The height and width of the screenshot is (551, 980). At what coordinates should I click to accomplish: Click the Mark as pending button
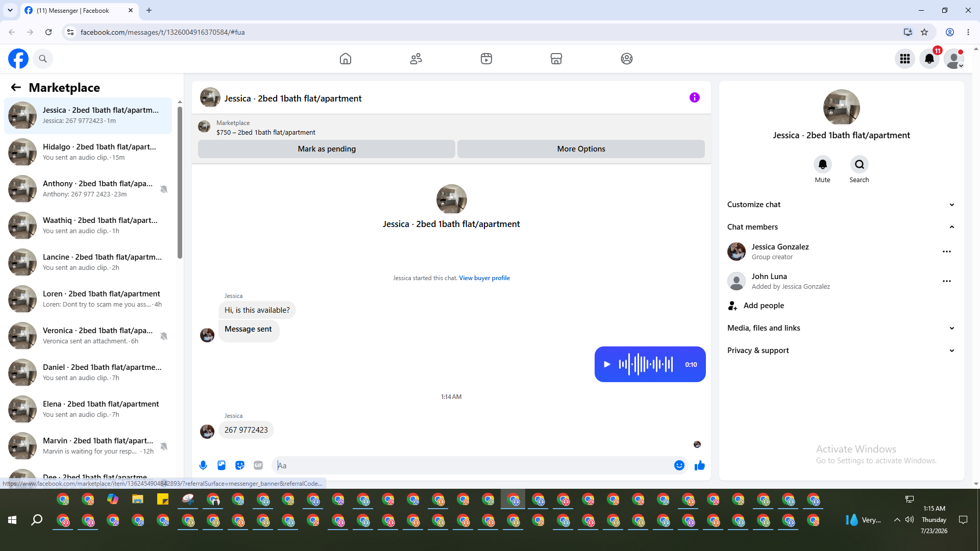tap(327, 149)
